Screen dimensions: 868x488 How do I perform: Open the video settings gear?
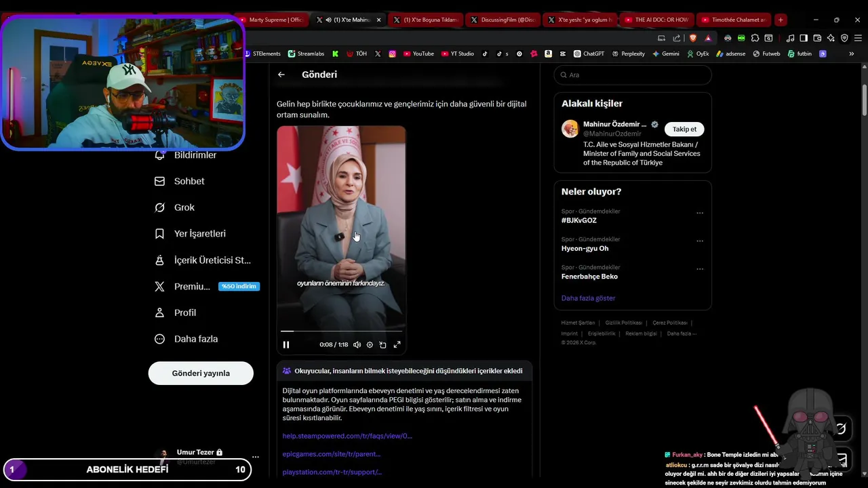point(370,344)
